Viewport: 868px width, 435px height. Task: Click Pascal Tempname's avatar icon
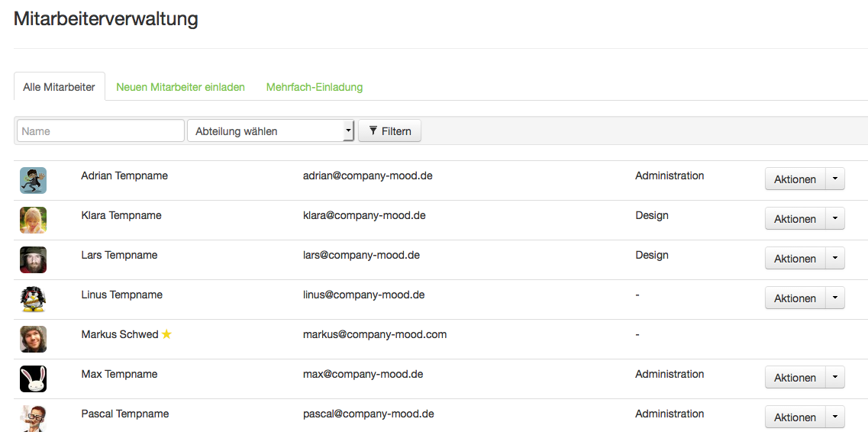pos(33,418)
